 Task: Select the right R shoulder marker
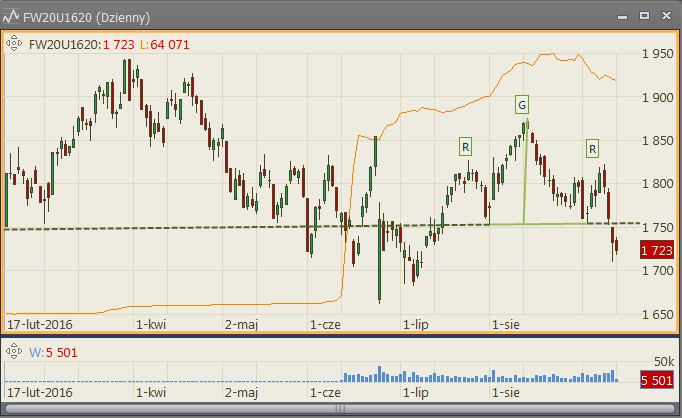(592, 149)
